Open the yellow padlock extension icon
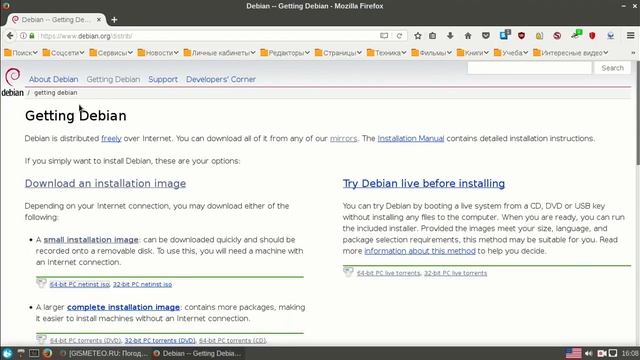 tap(539, 36)
